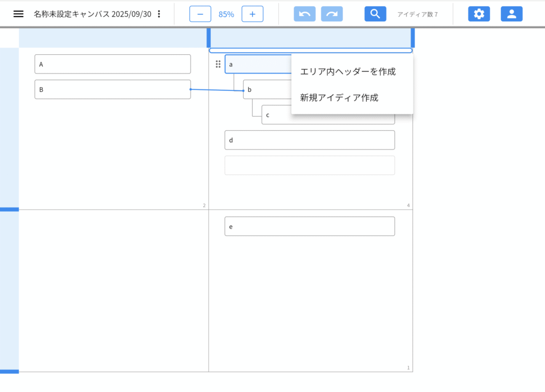Click the zoom in plus button

coord(252,14)
